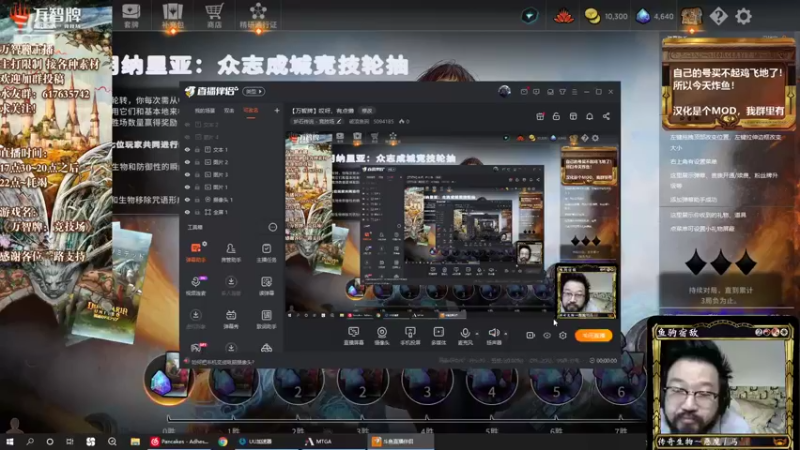800x450 pixels.
Task: Open the danmaku show TV-shaped tool icon
Action: pos(231,319)
